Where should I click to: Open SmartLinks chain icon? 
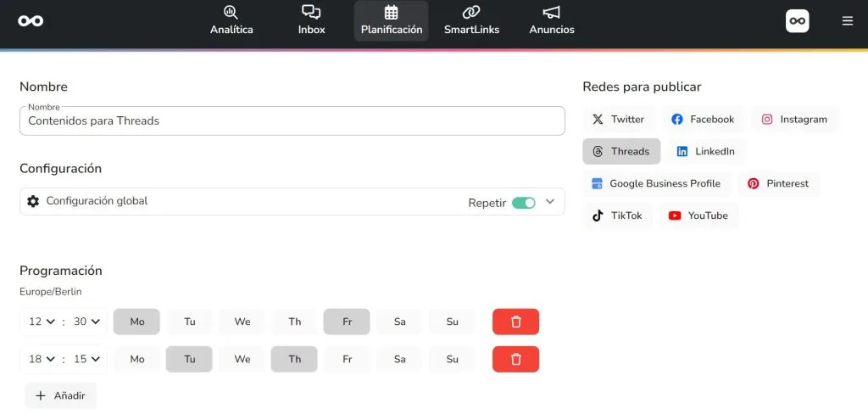(x=471, y=12)
